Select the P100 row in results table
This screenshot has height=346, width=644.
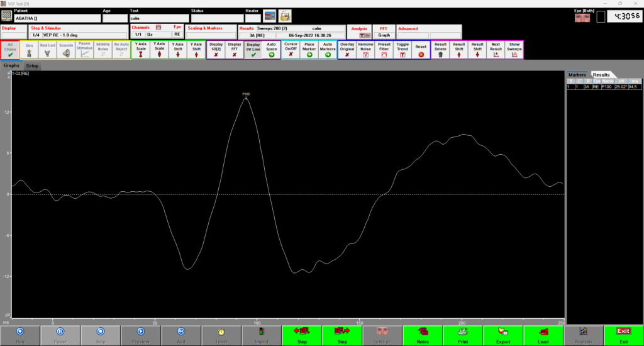[x=604, y=87]
